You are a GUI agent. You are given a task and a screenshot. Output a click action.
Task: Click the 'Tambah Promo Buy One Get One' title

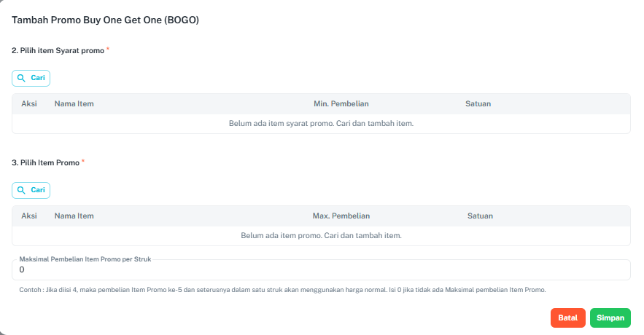[x=106, y=20]
